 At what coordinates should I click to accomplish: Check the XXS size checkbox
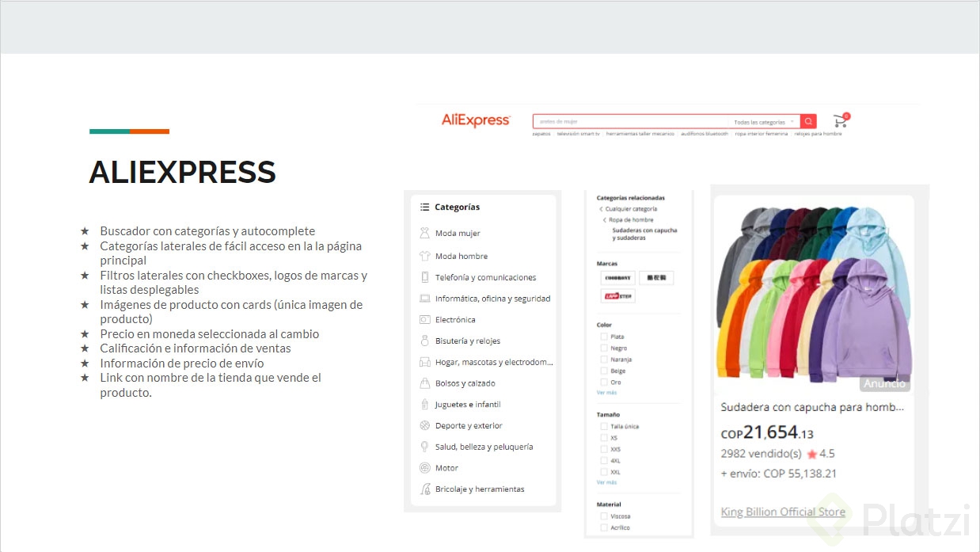coord(604,449)
